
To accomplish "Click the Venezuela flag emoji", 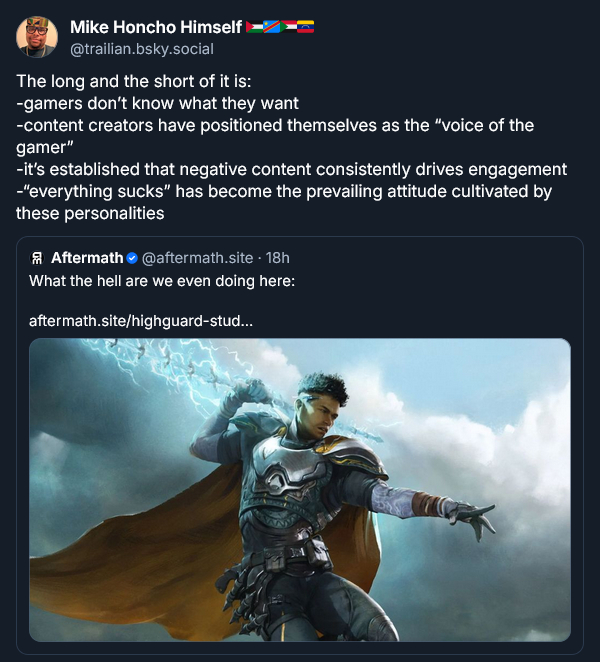I will click(x=306, y=27).
